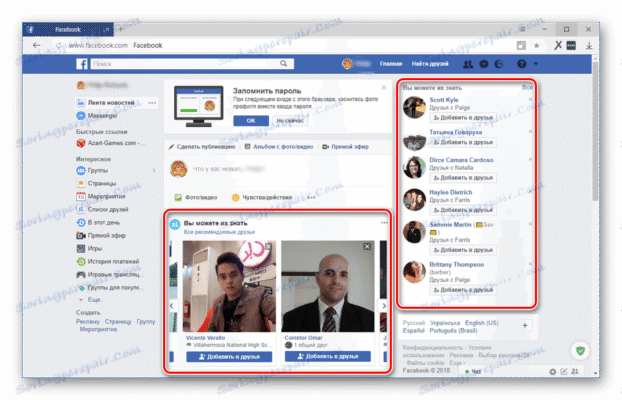Open Messenger messages icon in top bar
The width and height of the screenshot is (622, 400).
click(x=484, y=64)
